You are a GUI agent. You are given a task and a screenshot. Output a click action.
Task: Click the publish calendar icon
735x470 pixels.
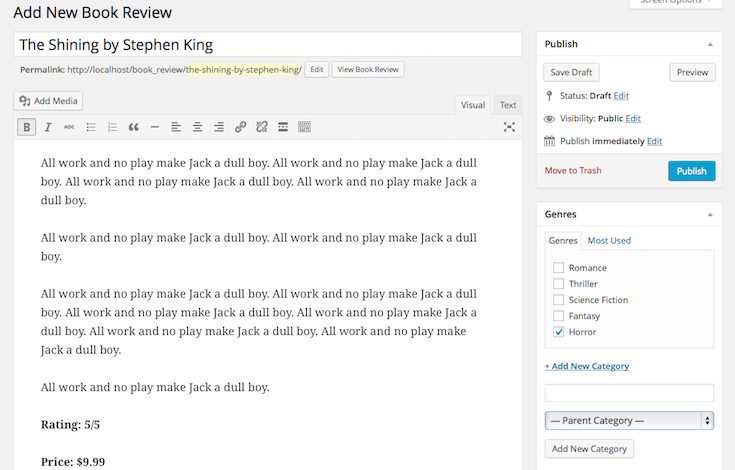549,141
